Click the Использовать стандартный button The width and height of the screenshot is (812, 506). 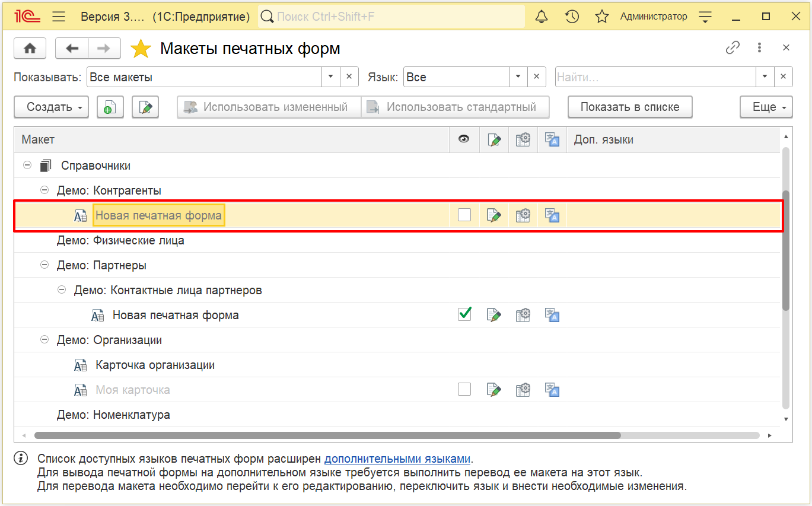[x=455, y=107]
